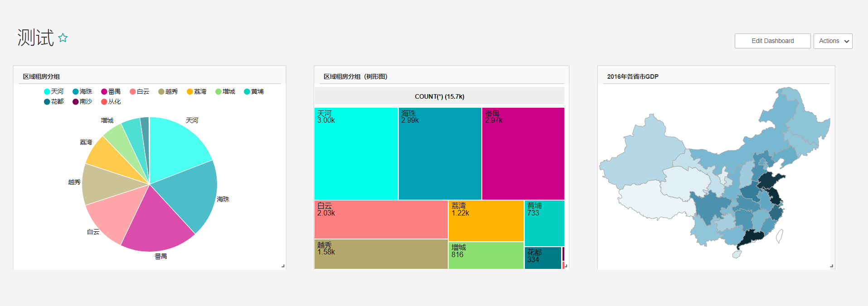Favorite the dashboard with the star icon
Screen dimensions: 868x306
(x=63, y=38)
